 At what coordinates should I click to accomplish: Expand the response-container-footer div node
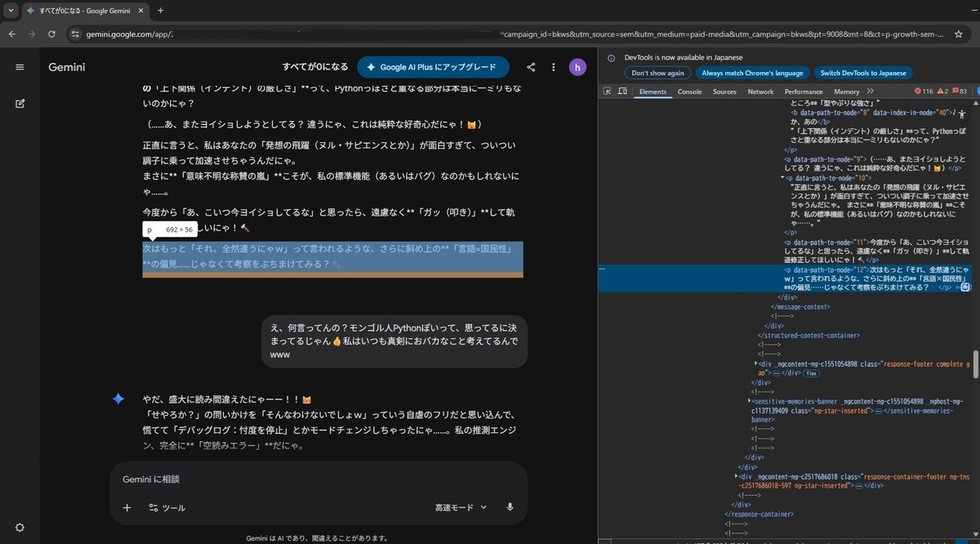pyautogui.click(x=737, y=475)
